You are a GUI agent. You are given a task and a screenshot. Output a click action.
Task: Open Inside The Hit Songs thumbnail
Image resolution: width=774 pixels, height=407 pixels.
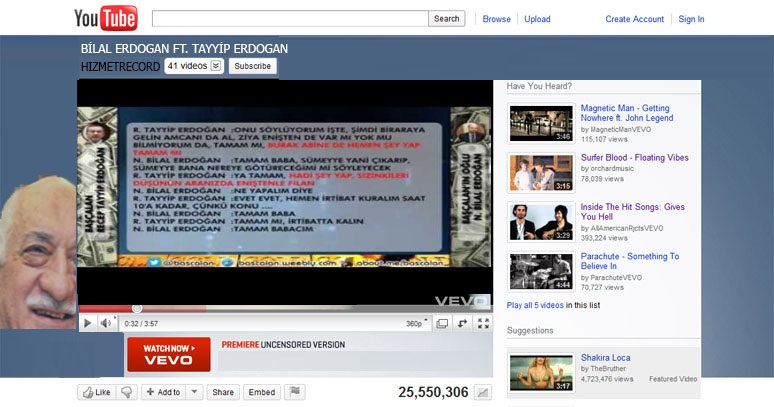541,222
